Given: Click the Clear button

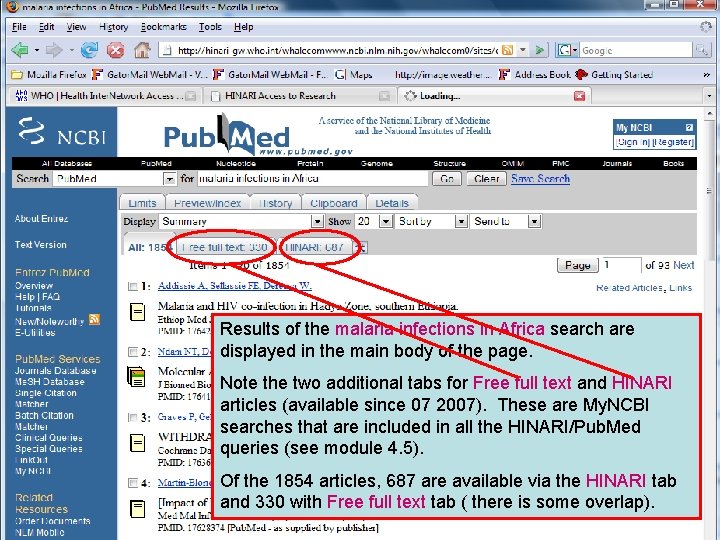Looking at the screenshot, I should point(486,179).
